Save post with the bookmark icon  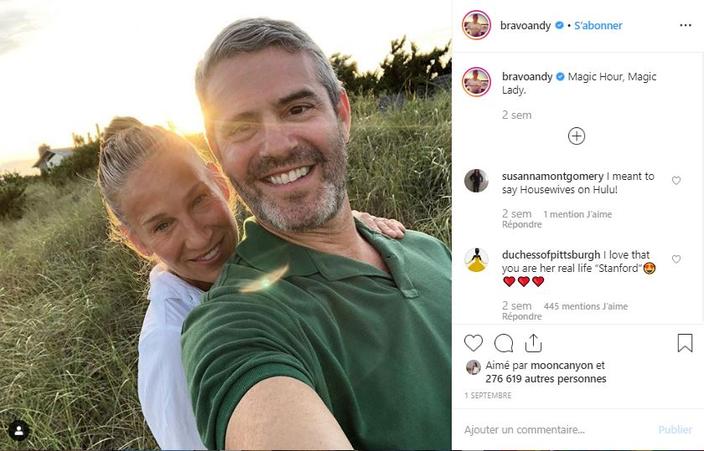point(685,343)
